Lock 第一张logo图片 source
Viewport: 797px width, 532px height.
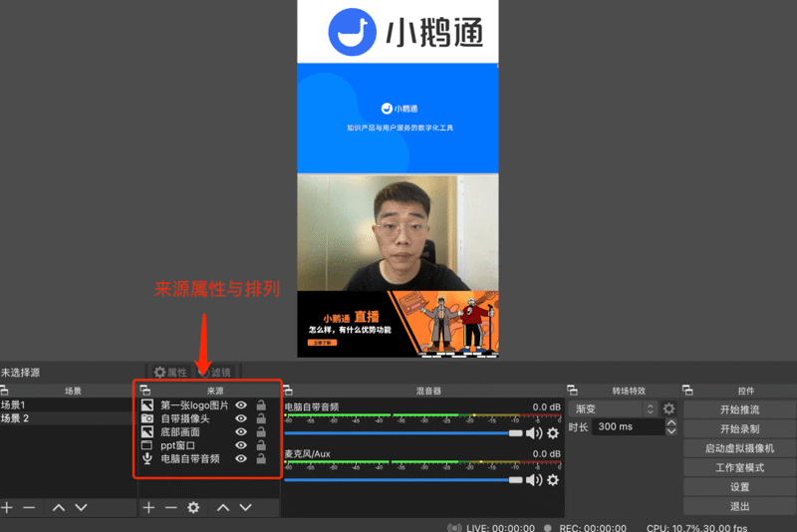coord(261,404)
